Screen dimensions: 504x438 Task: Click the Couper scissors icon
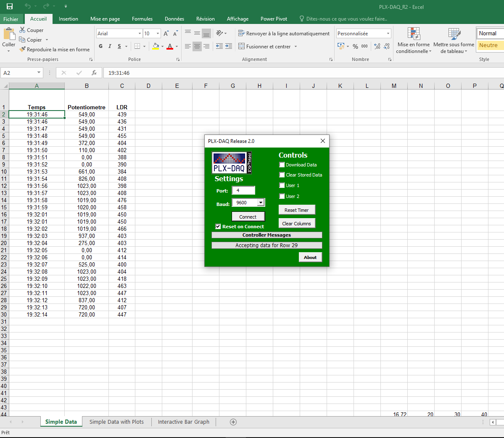(23, 30)
